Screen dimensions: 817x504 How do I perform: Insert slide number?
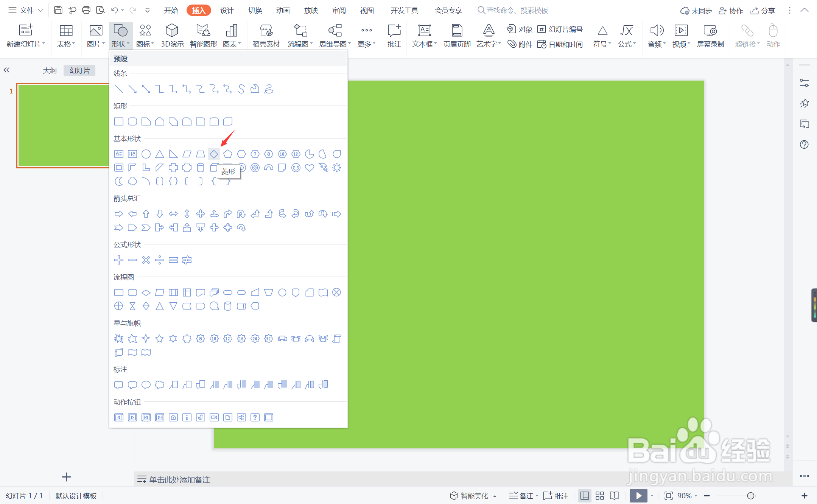tap(560, 29)
